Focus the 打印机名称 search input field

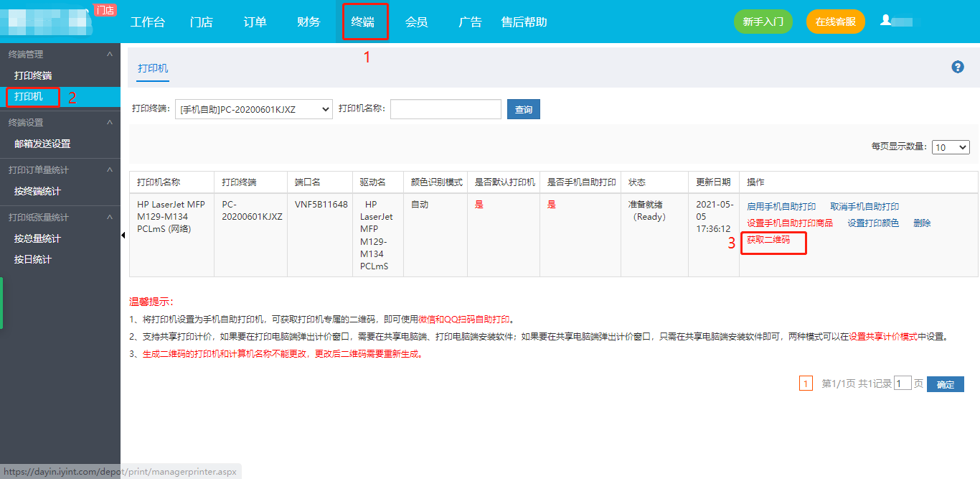coord(446,109)
